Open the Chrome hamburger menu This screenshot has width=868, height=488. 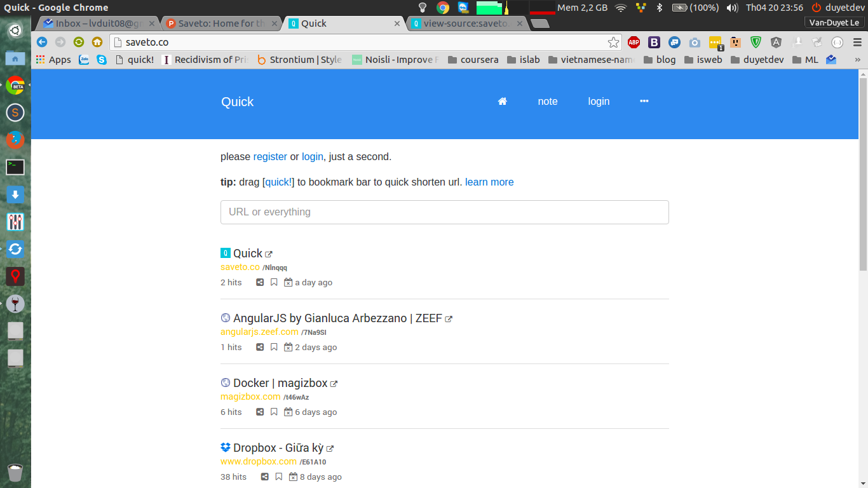857,42
